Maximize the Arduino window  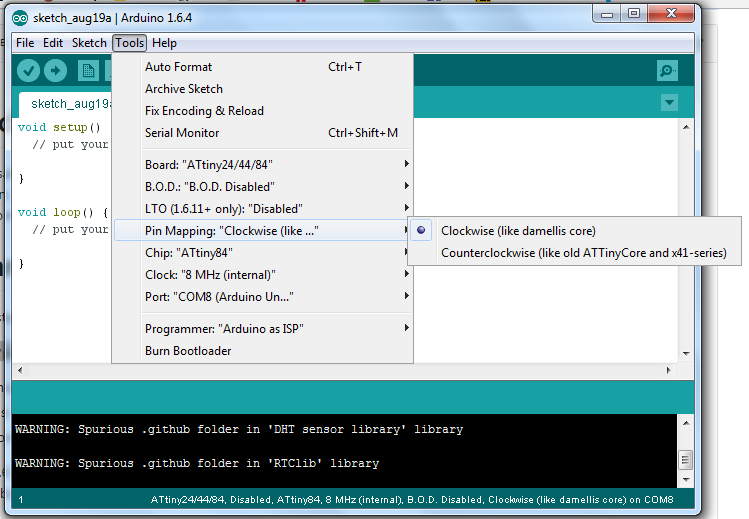(x=634, y=14)
